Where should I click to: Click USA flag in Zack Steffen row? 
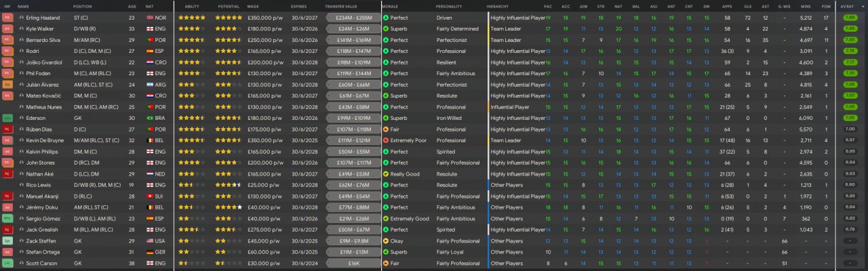pos(150,241)
